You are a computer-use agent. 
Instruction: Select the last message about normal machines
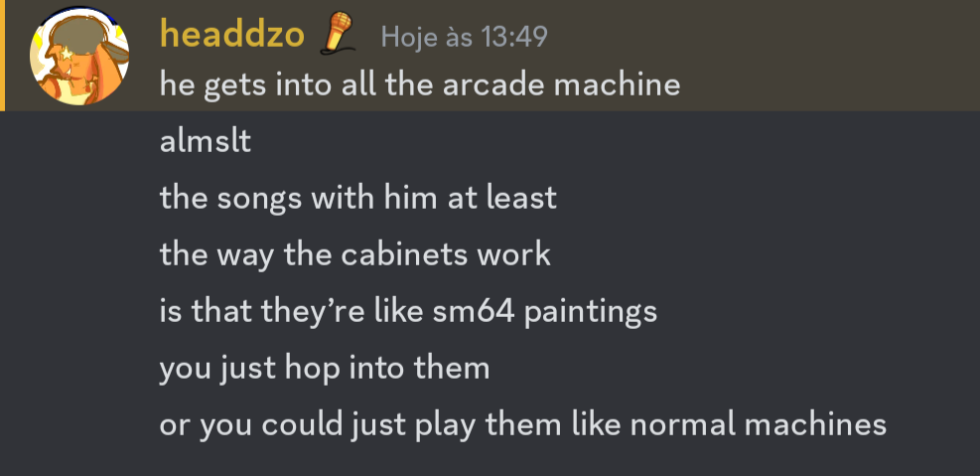coord(523,424)
